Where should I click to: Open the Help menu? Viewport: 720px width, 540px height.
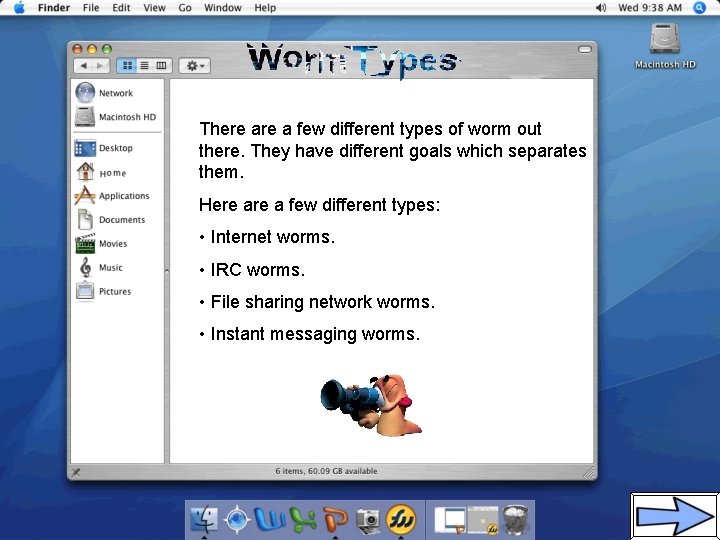point(265,8)
